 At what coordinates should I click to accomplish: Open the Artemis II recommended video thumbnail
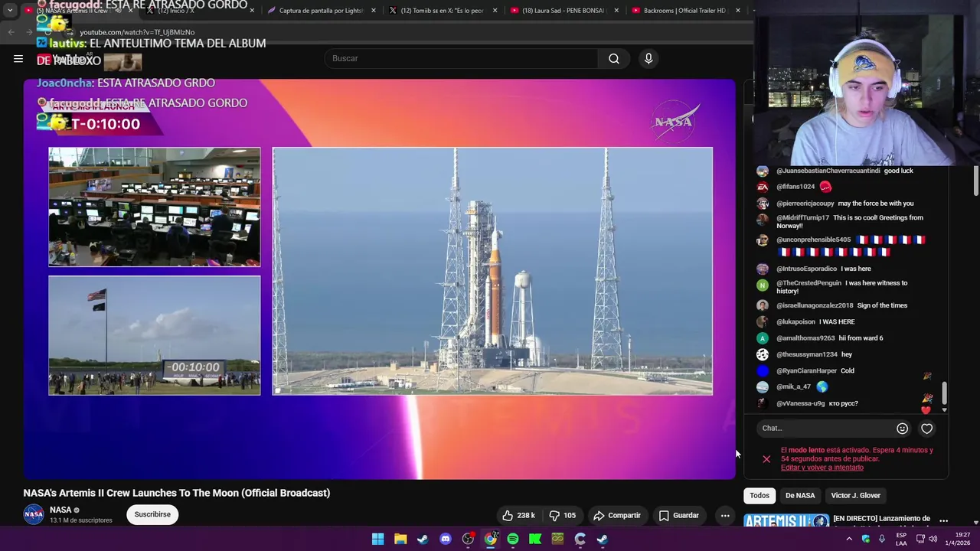coord(786,520)
